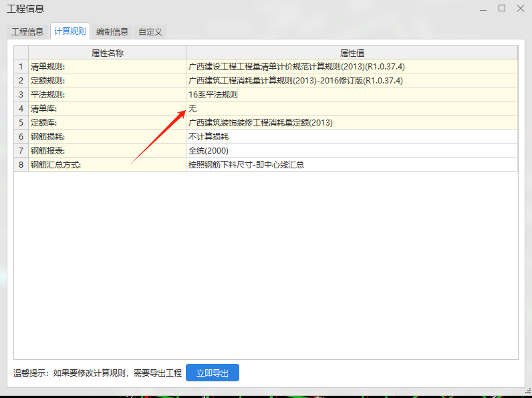Select the 计算规则 tab

pyautogui.click(x=70, y=31)
